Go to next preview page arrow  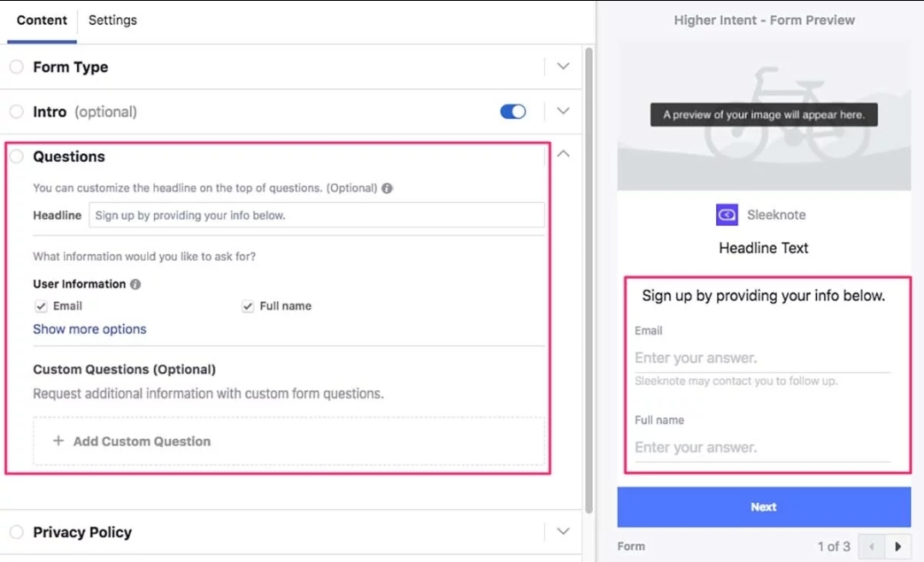pyautogui.click(x=897, y=547)
